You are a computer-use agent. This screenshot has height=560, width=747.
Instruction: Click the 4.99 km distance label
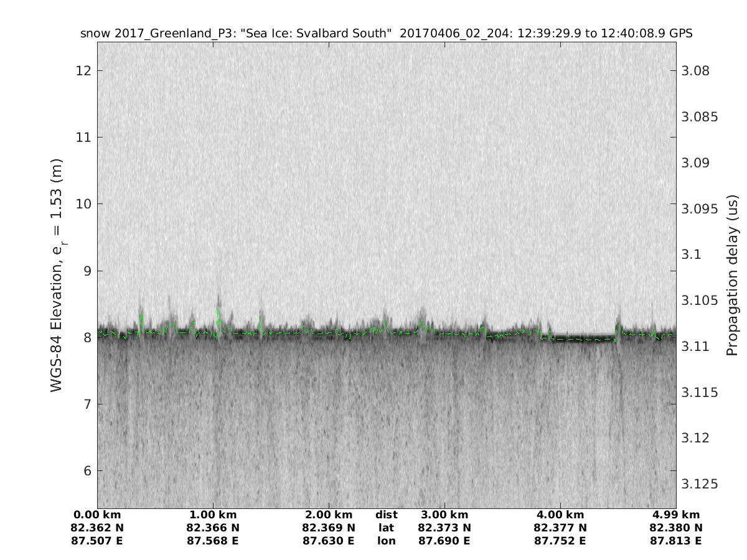pos(676,515)
